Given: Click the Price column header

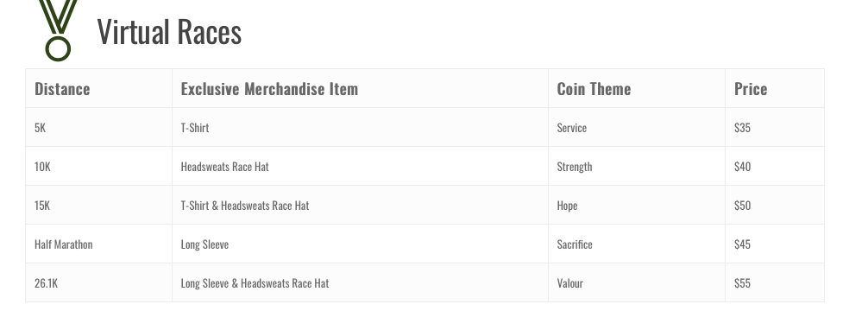Looking at the screenshot, I should coord(775,89).
